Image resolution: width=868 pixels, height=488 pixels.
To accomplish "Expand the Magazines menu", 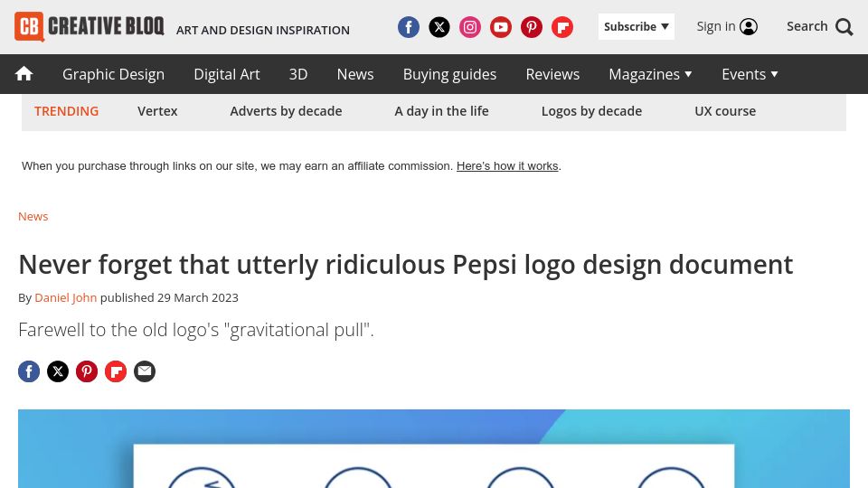I will coord(650,74).
